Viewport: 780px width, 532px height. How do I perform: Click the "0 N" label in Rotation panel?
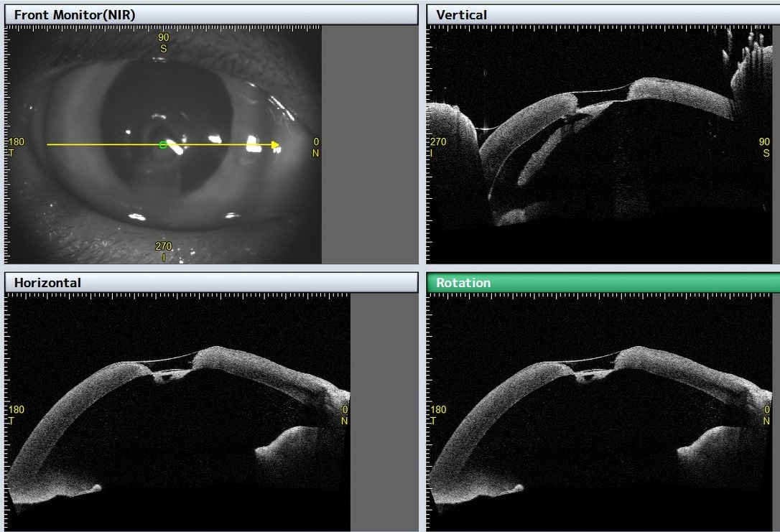(766, 415)
